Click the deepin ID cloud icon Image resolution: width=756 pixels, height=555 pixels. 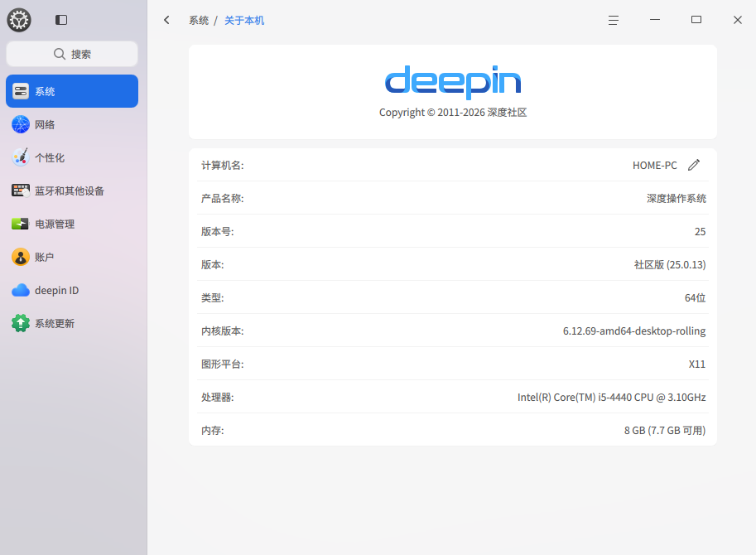pyautogui.click(x=21, y=290)
